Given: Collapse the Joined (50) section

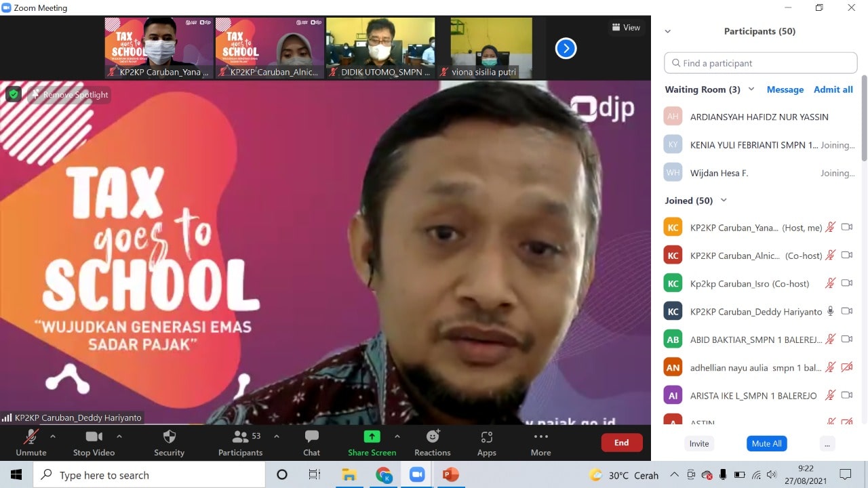Looking at the screenshot, I should (724, 201).
